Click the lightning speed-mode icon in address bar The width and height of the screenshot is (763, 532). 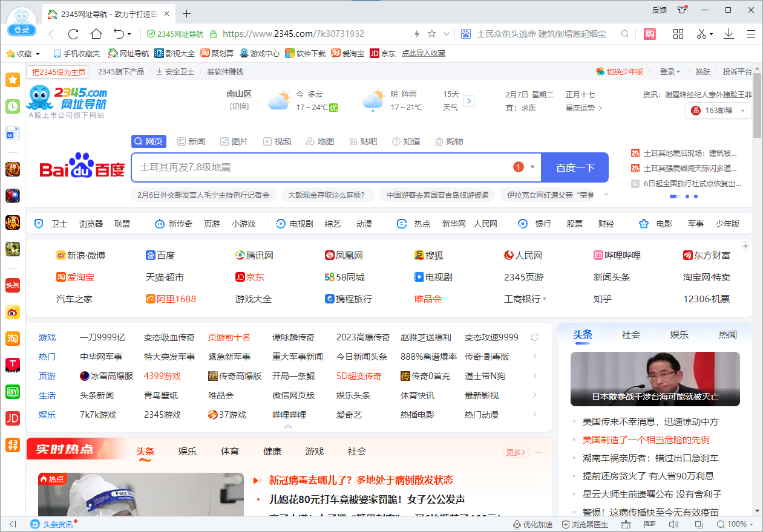416,34
